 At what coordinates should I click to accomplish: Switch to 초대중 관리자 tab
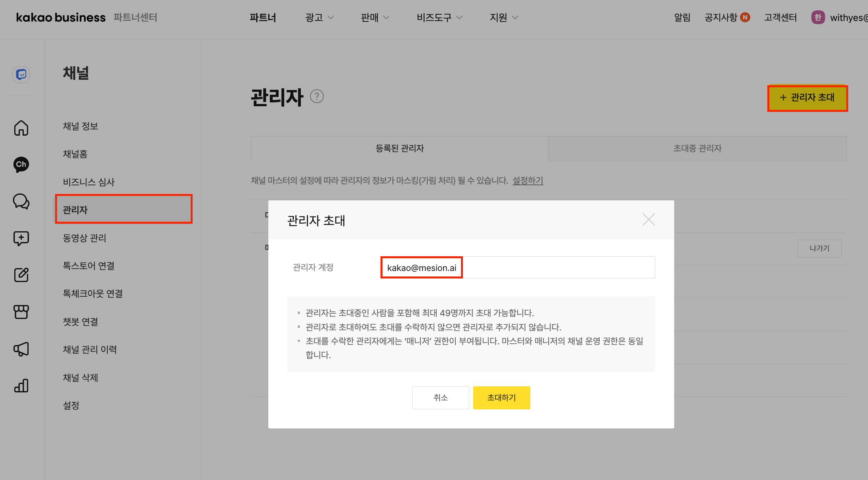[x=698, y=148]
